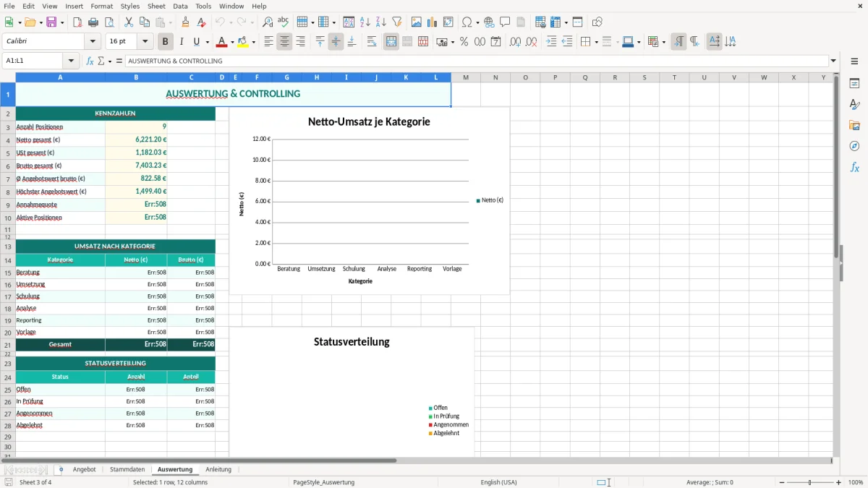Open the sidebar Styles panel icon

854,104
